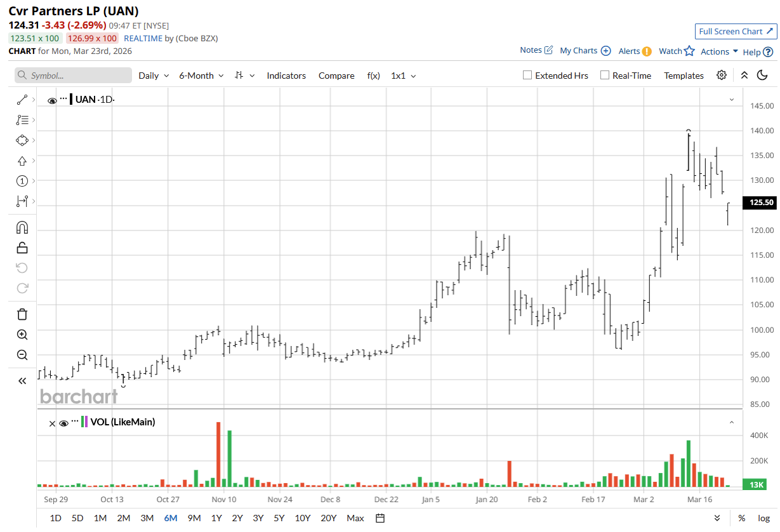The width and height of the screenshot is (780, 532).
Task: Zoom in with magnifier plus icon
Action: (x=22, y=335)
